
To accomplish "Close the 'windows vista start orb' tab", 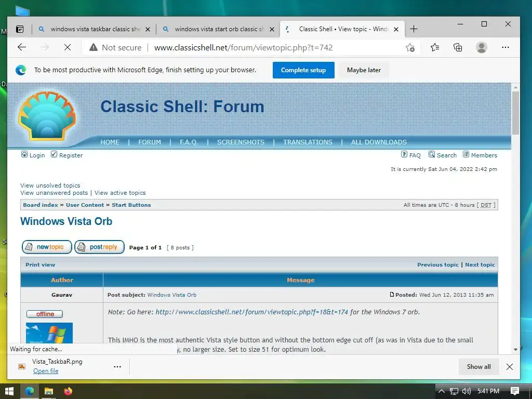I will [272, 30].
